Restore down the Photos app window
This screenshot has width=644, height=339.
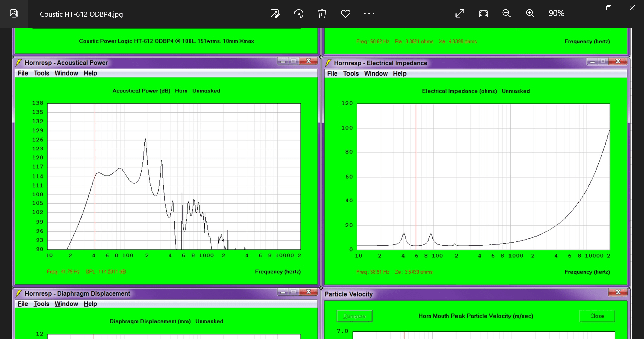pyautogui.click(x=609, y=8)
